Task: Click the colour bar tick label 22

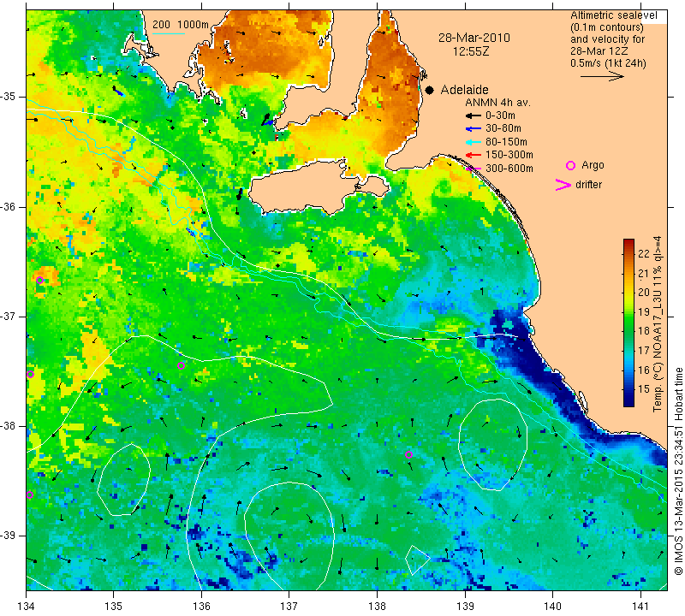Action: coord(644,253)
